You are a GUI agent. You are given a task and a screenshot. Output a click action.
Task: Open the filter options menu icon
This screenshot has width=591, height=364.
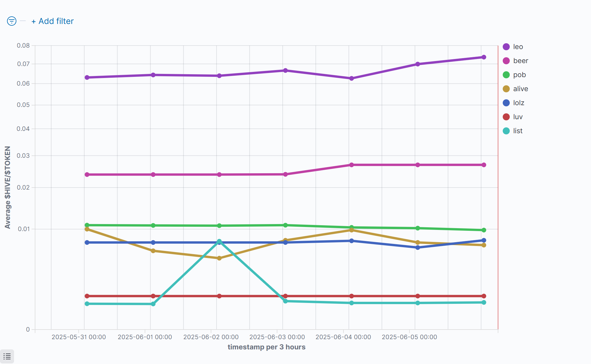point(12,21)
